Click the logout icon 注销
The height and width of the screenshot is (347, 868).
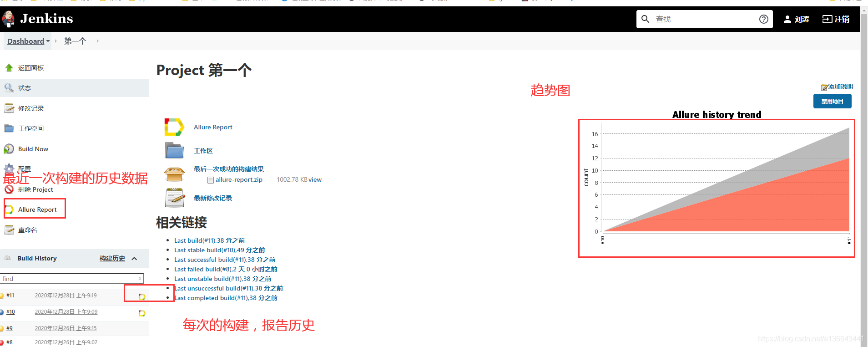pyautogui.click(x=827, y=19)
